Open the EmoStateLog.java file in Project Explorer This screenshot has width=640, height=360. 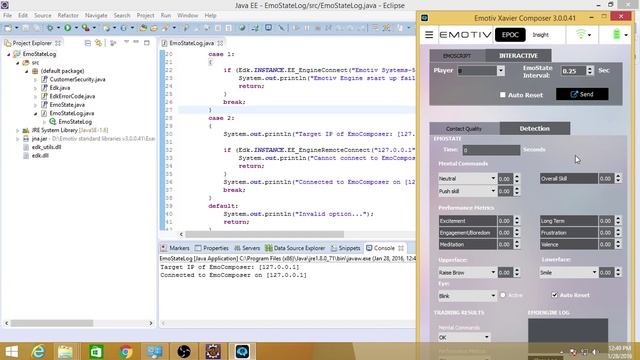coord(71,113)
